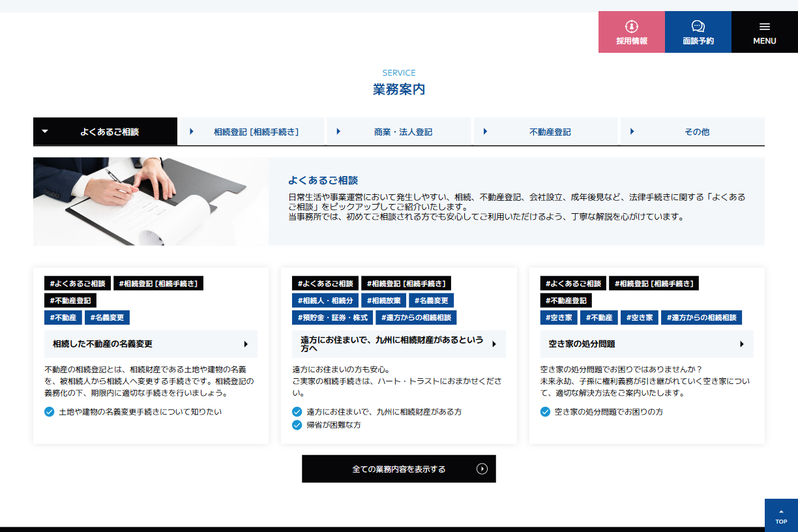This screenshot has height=532, width=798.
Task: Click the 採用情報 recruitment icon button
Action: pos(631,27)
